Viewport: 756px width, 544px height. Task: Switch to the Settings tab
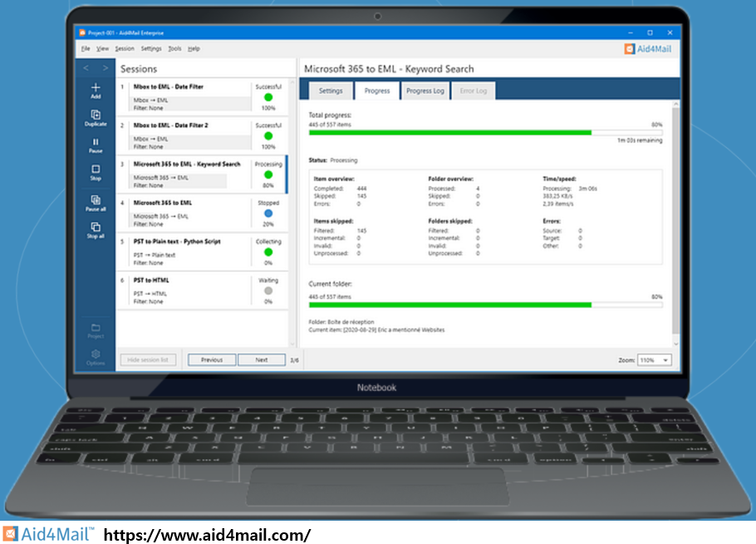331,91
